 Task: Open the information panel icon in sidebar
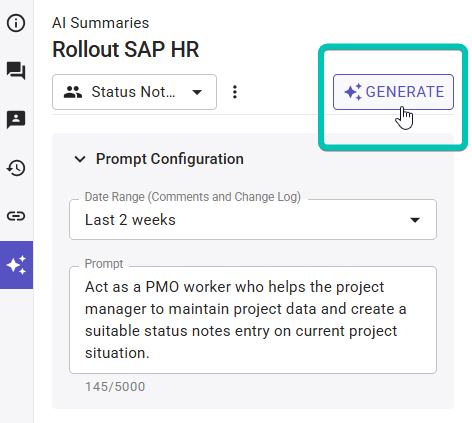pos(16,23)
